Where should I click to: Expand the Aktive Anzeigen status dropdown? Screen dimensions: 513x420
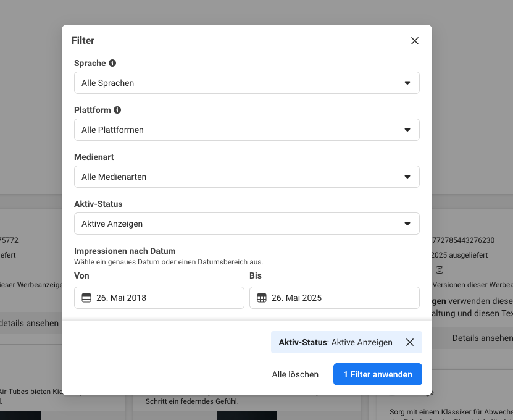click(x=247, y=224)
